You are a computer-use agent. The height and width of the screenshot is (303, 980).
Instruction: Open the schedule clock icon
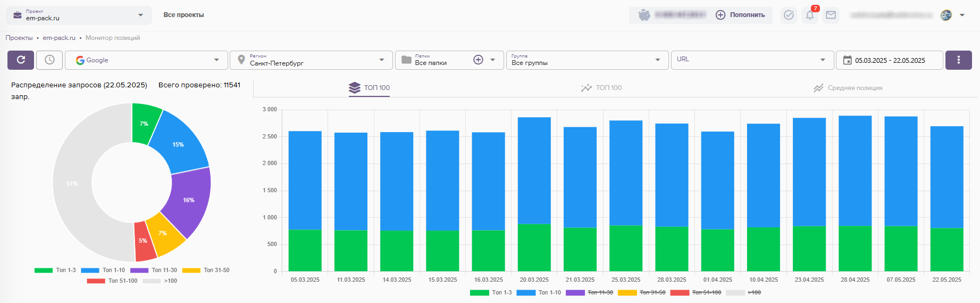click(x=49, y=60)
